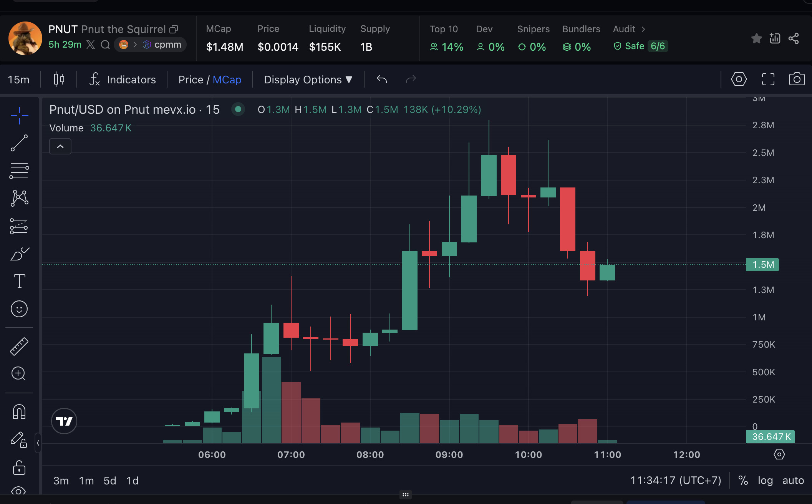The height and width of the screenshot is (504, 812).
Task: Share the PNUT token page
Action: pyautogui.click(x=794, y=38)
